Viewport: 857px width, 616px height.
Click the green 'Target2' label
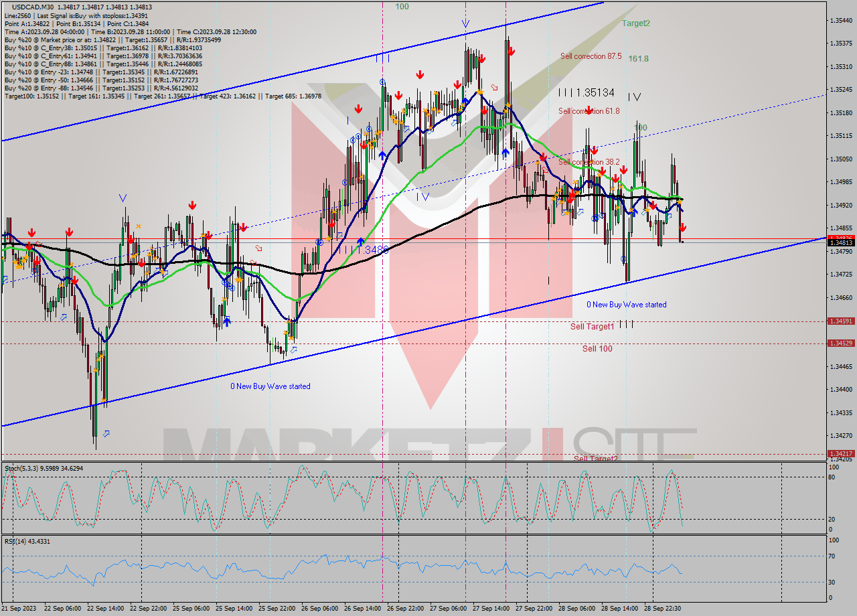[635, 23]
